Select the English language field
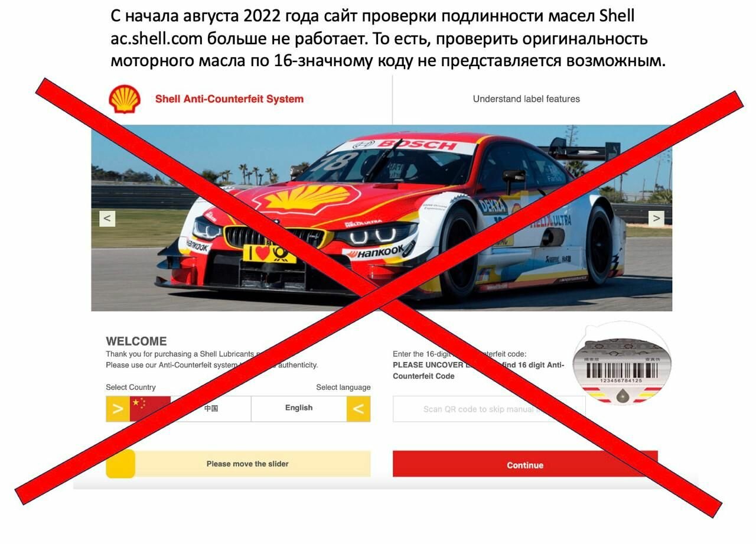The image size is (756, 544). pos(299,409)
